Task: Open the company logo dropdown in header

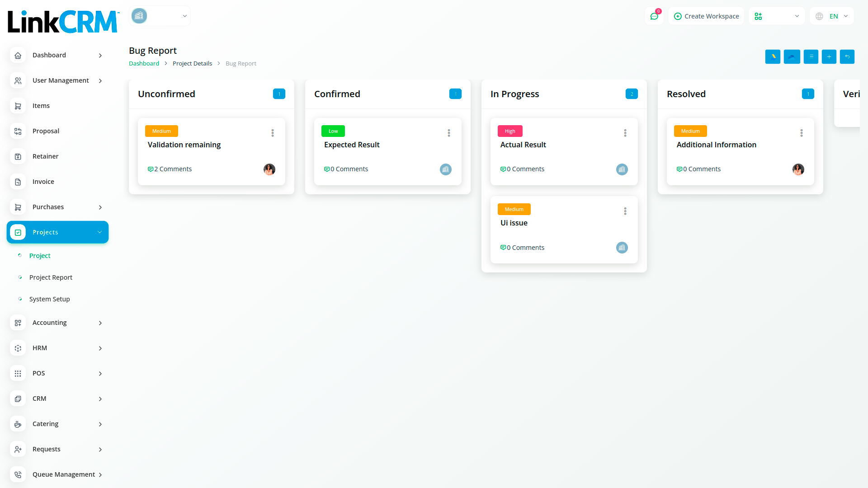Action: (160, 16)
